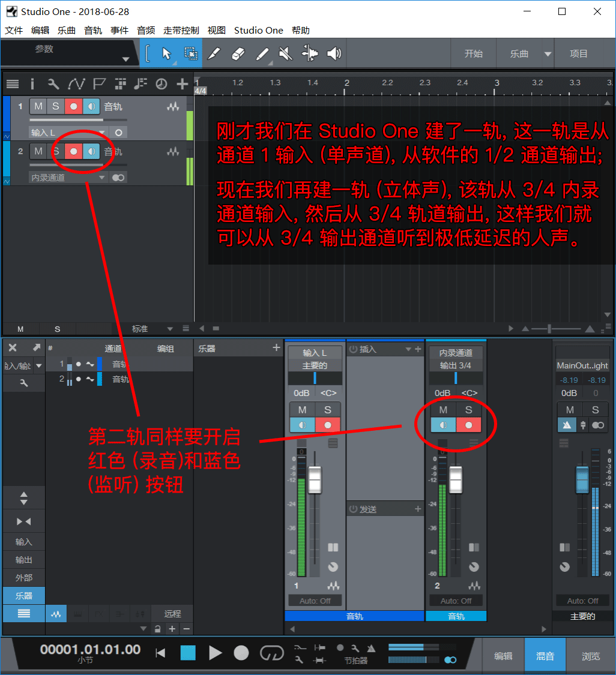Open the 走带控制 transport menu

pyautogui.click(x=181, y=30)
